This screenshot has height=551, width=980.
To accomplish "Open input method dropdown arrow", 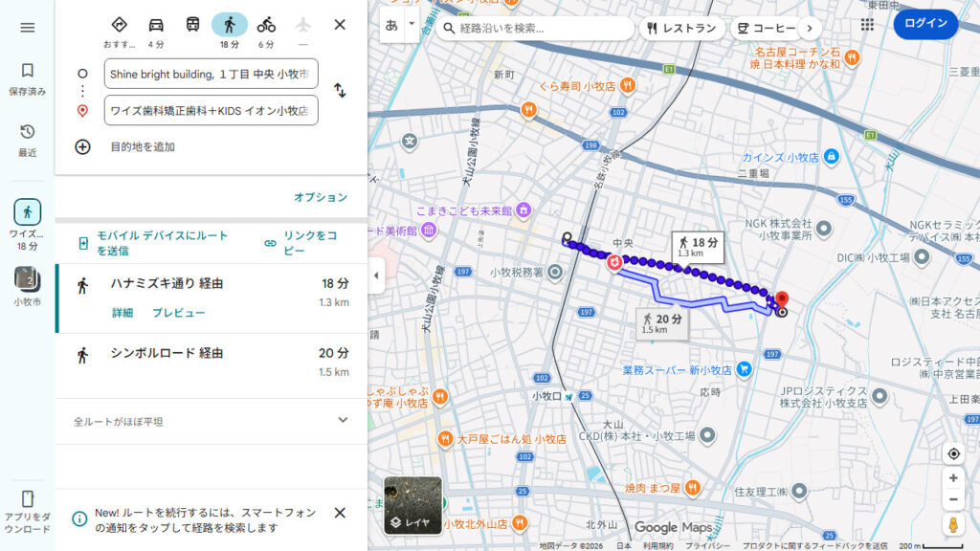I will (x=412, y=25).
